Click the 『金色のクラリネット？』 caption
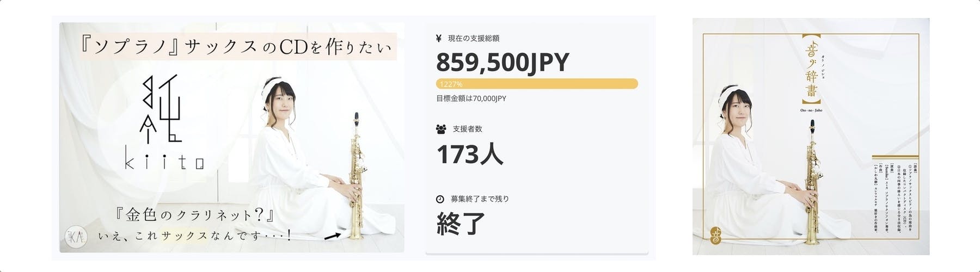The height and width of the screenshot is (272, 980). tap(194, 215)
